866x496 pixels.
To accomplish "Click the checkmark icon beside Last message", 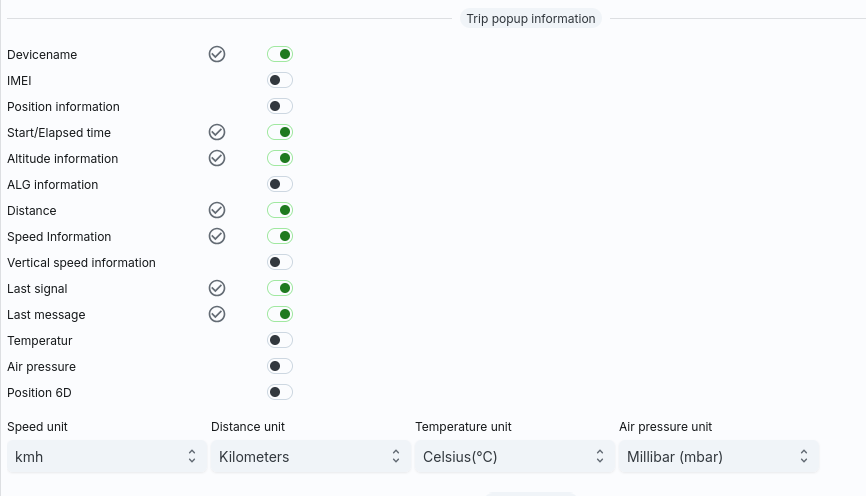I will click(x=217, y=314).
